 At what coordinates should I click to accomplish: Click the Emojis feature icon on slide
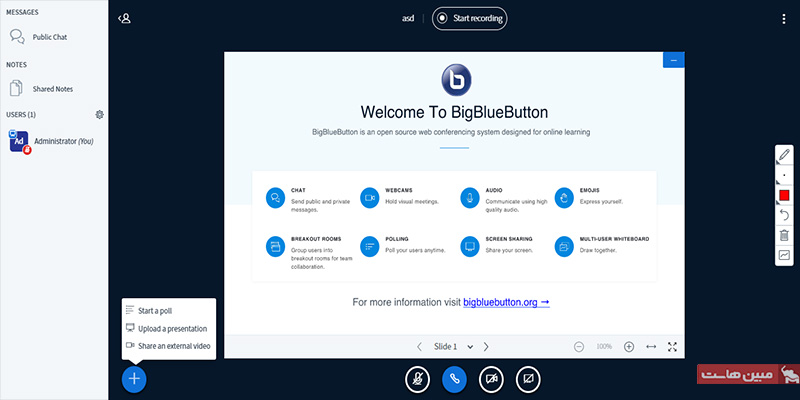(x=564, y=198)
